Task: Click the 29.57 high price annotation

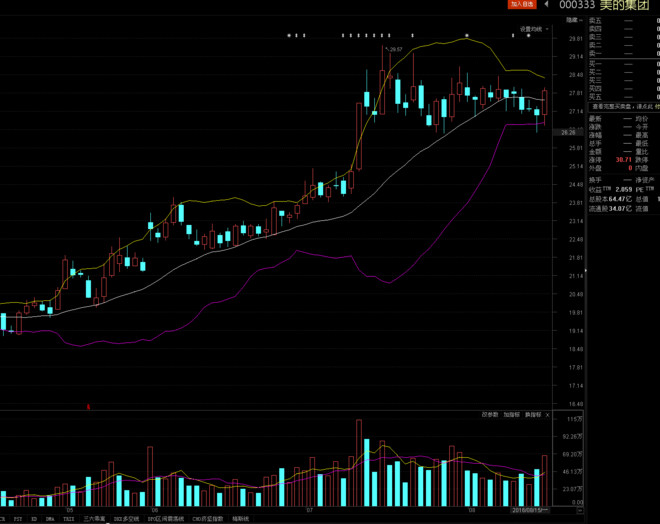Action: pyautogui.click(x=394, y=49)
